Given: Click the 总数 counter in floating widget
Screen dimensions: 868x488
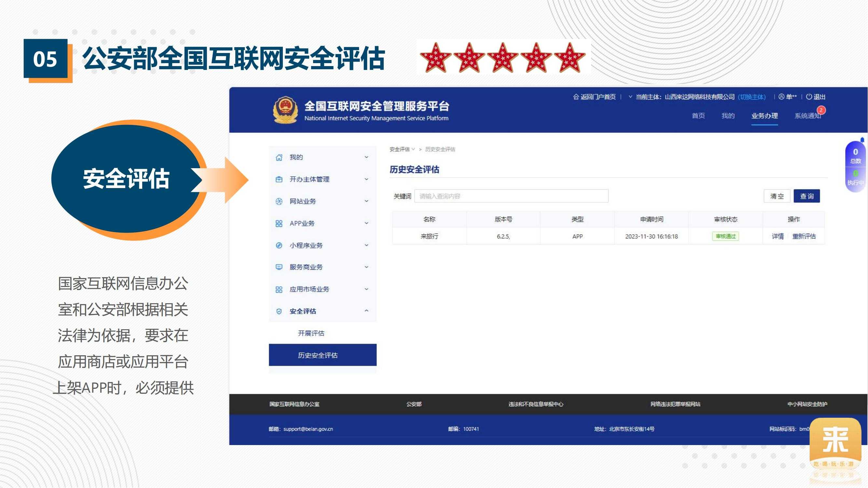Looking at the screenshot, I should [x=855, y=156].
